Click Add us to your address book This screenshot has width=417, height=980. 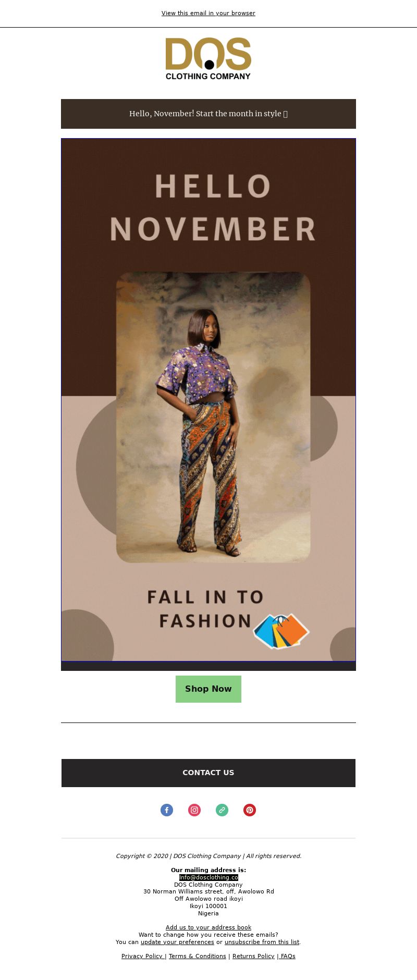click(x=208, y=927)
